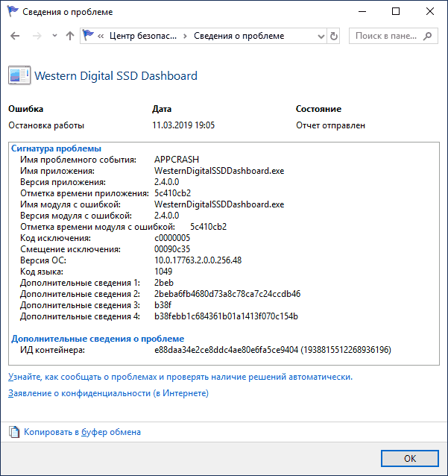Open the recent locations dropdown chevron

54,36
